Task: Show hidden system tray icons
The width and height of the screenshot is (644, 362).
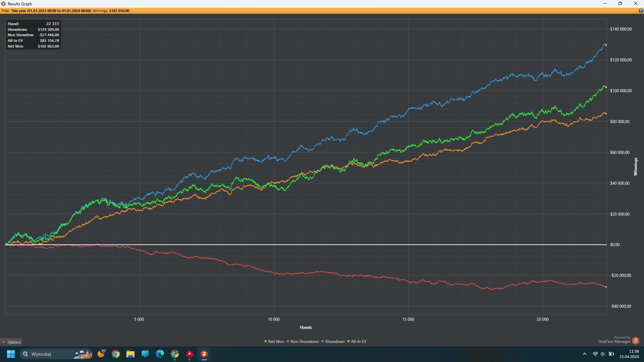Action: [585, 354]
